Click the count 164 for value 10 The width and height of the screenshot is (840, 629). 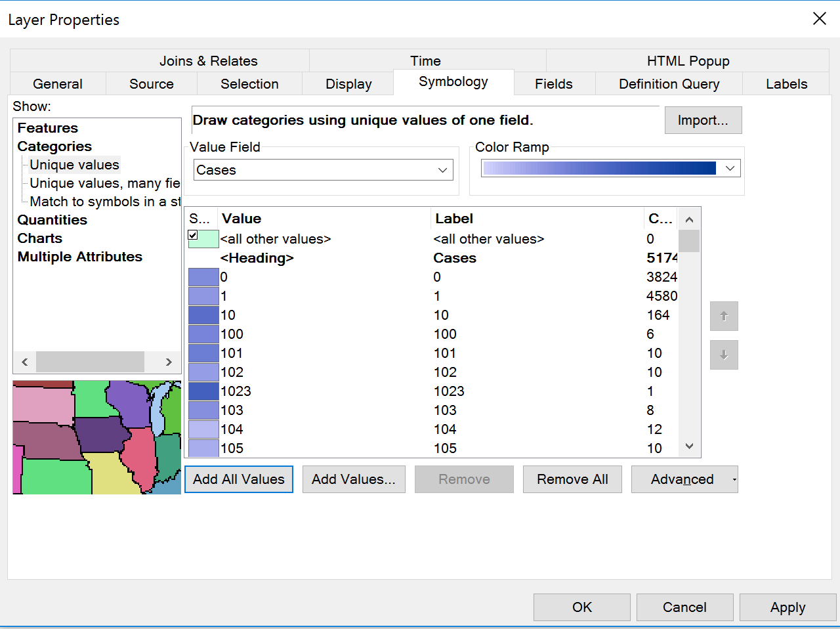click(x=658, y=315)
